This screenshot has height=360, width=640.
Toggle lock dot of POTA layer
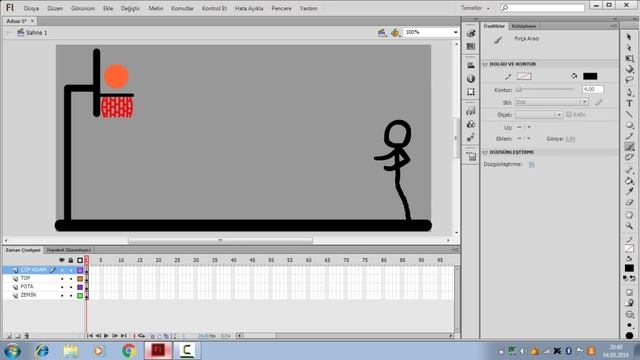click(x=71, y=287)
